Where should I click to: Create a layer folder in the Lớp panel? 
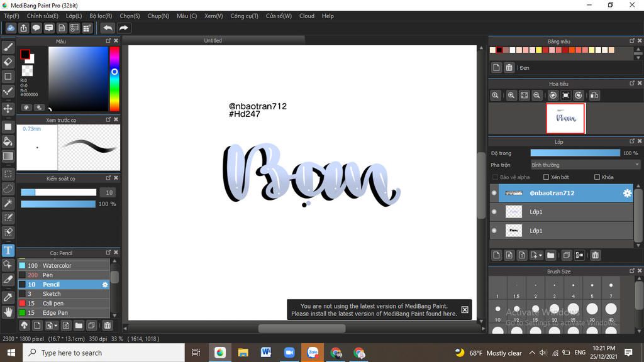[x=550, y=255]
